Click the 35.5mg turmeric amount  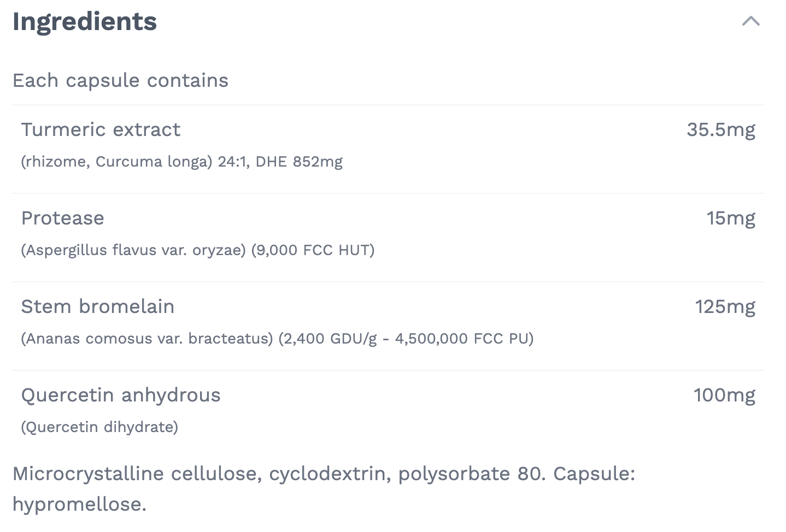(720, 129)
